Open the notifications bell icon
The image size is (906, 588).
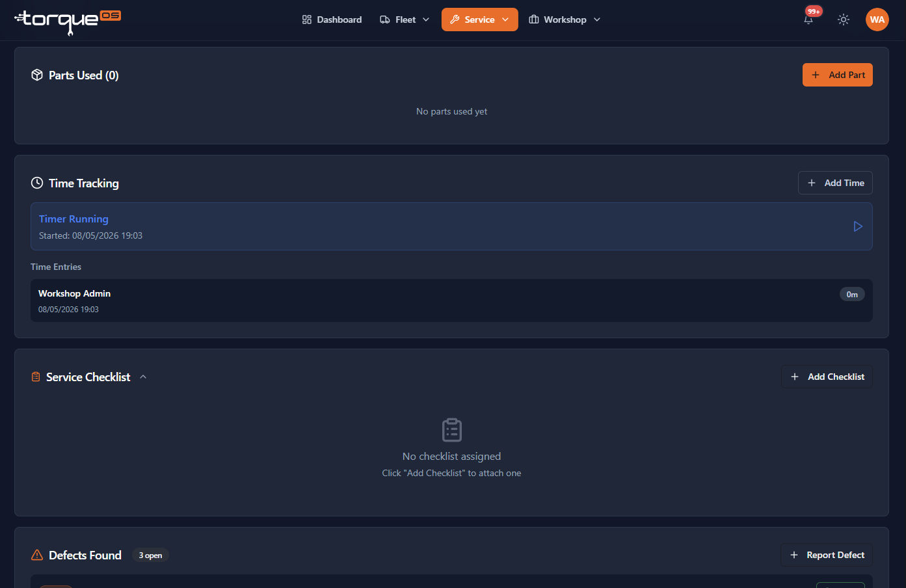point(808,20)
